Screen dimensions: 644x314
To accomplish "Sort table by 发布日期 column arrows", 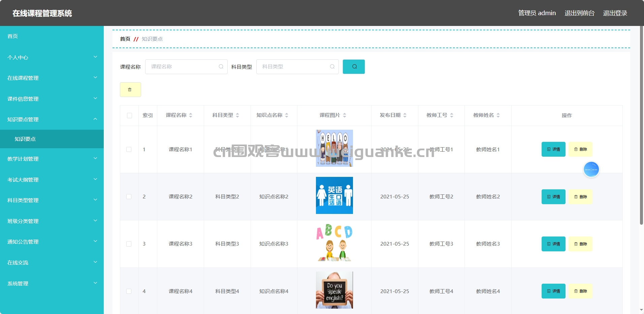I will coord(405,115).
